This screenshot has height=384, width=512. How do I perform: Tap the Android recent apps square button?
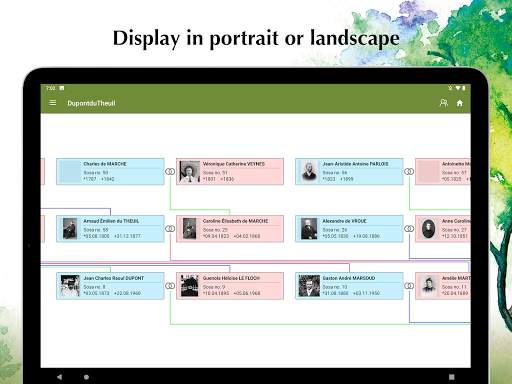pyautogui.click(x=451, y=377)
